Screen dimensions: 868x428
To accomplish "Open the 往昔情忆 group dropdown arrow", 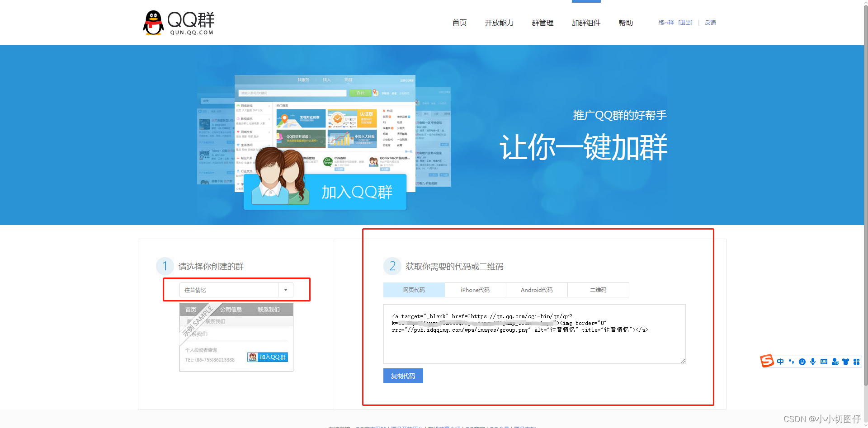I will [x=286, y=290].
